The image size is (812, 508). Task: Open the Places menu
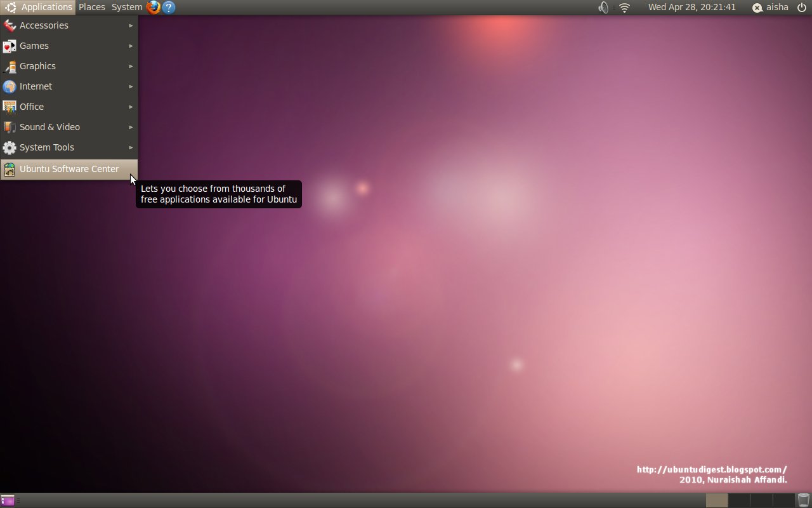coord(91,7)
